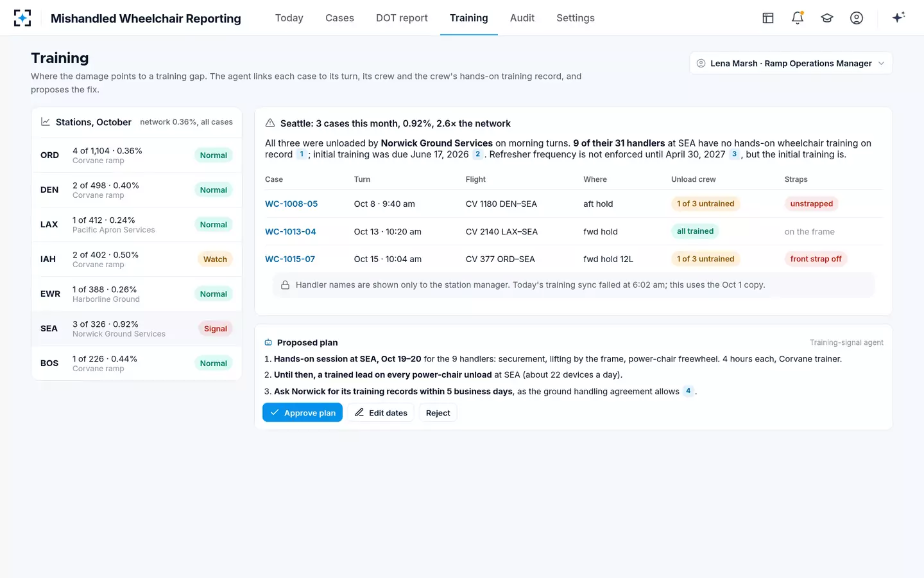Image resolution: width=924 pixels, height=578 pixels.
Task: Select the EWR Harborline Ground station
Action: click(137, 294)
